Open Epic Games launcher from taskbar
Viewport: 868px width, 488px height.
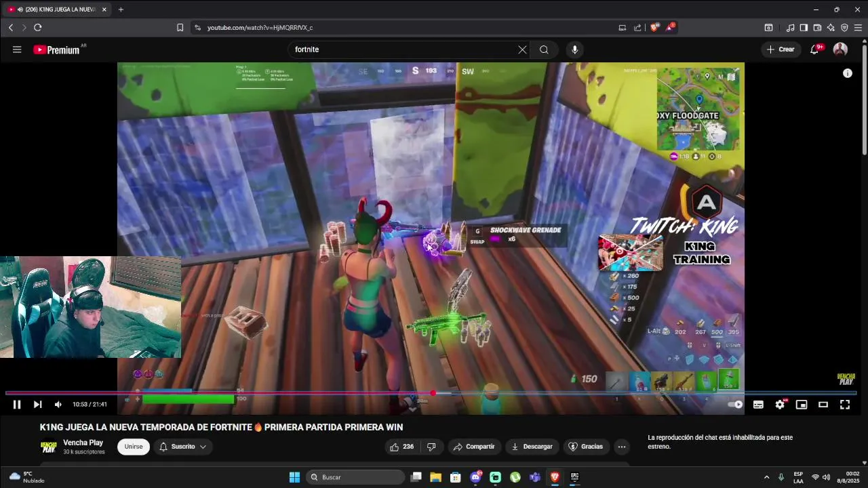[574, 477]
